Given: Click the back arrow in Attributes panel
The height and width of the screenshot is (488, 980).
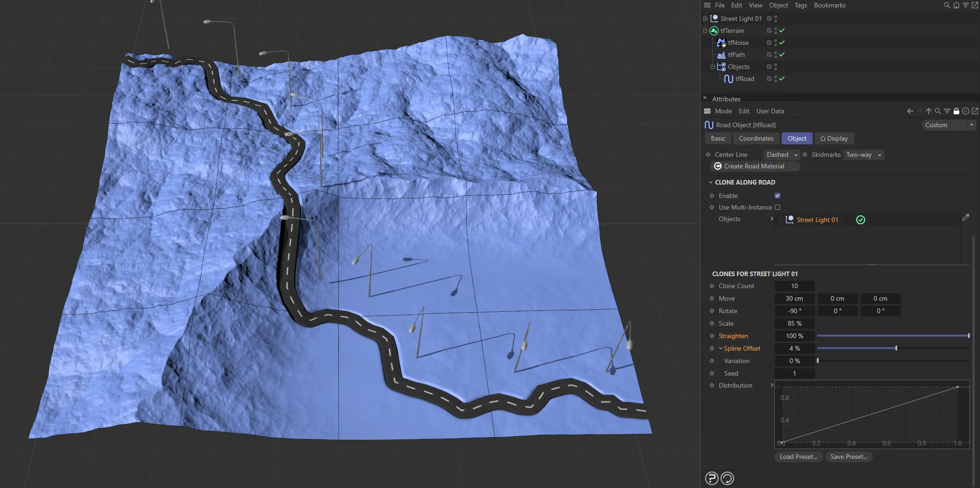Looking at the screenshot, I should pos(909,111).
